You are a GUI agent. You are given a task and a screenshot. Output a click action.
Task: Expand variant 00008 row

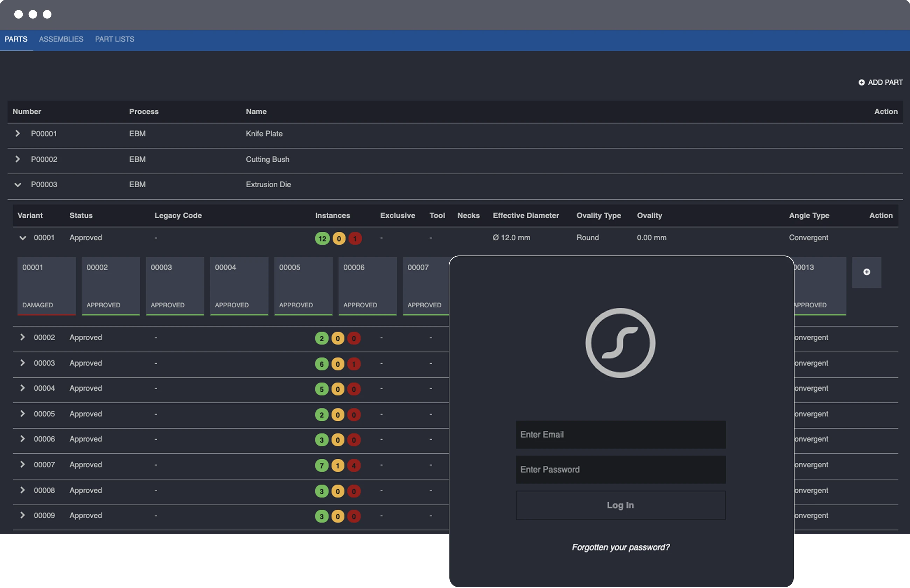22,490
